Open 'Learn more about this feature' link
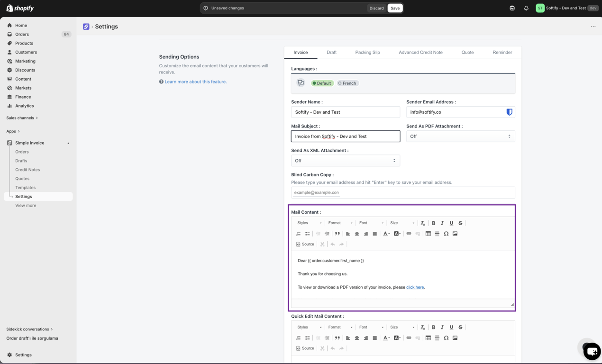This screenshot has width=602, height=364. coord(195,82)
